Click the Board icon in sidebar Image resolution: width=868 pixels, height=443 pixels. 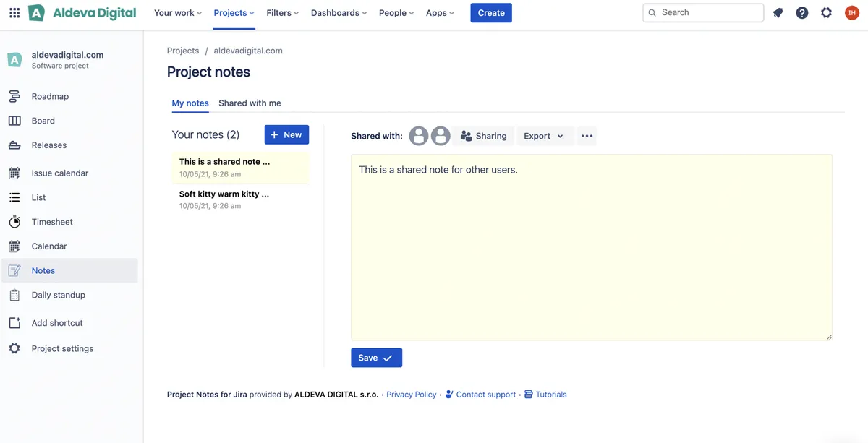click(14, 121)
